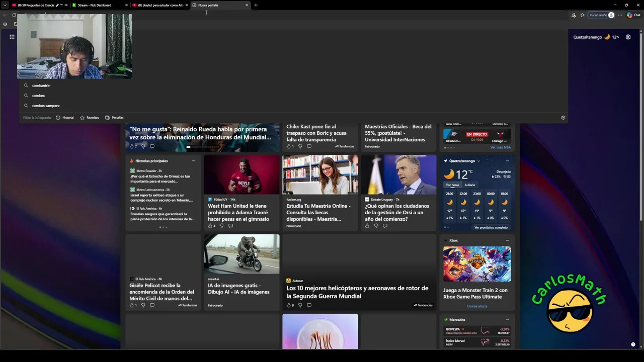This screenshot has width=644, height=362.
Task: Select the Por horas weather tab
Action: pyautogui.click(x=452, y=185)
